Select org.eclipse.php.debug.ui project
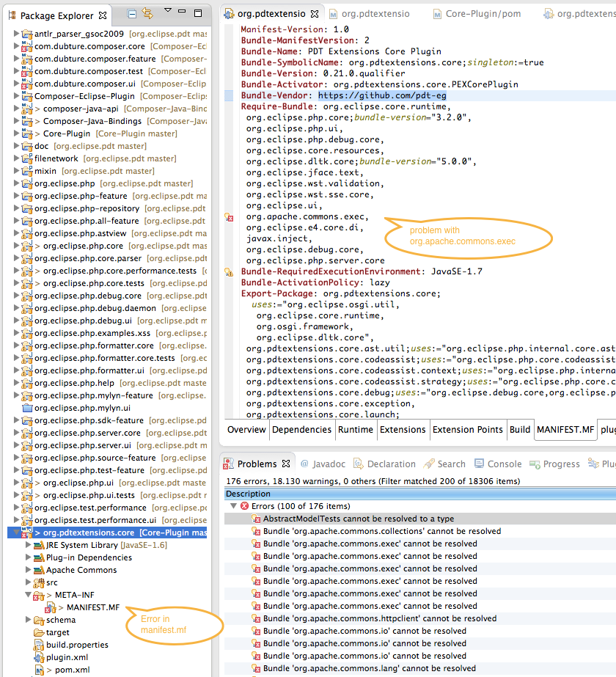This screenshot has width=616, height=677. click(x=84, y=321)
